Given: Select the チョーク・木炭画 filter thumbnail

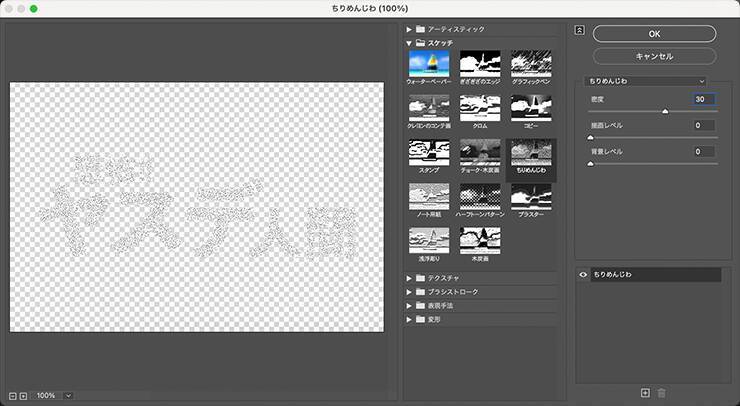Looking at the screenshot, I should point(480,152).
